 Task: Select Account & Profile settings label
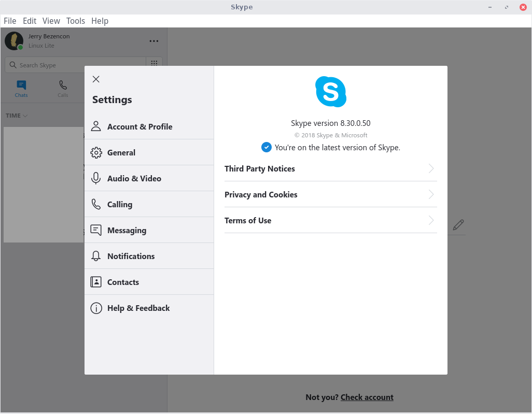click(x=140, y=127)
